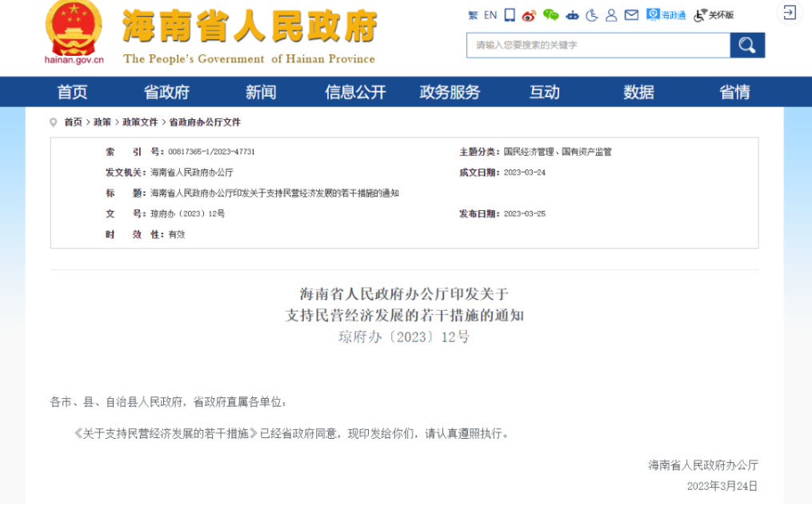This screenshot has width=812, height=506.
Task: Open the 省政府 navigation menu
Action: 166,92
